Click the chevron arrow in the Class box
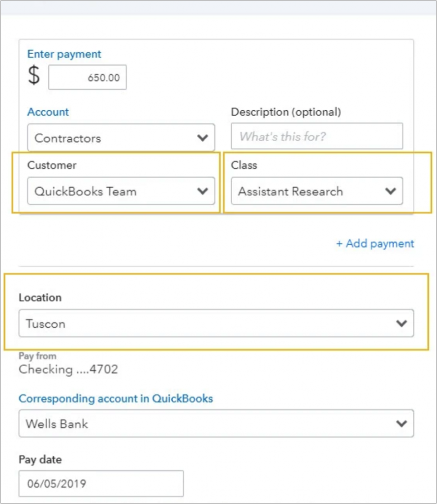 390,191
